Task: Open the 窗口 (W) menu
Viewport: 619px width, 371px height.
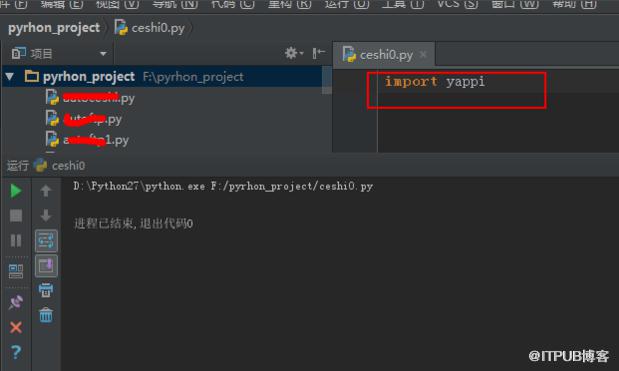Action: 515,4
